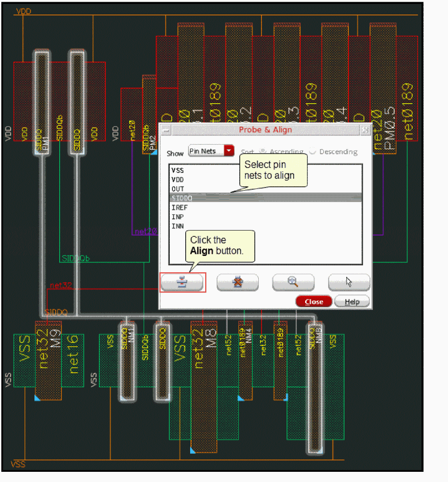This screenshot has height=482, width=448.
Task: Select the Descending sort radio button
Action: pos(313,151)
